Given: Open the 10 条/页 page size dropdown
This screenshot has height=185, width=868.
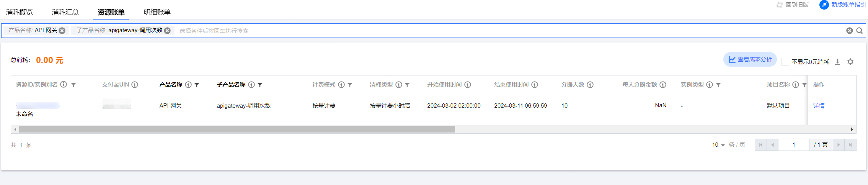Looking at the screenshot, I should click(718, 145).
